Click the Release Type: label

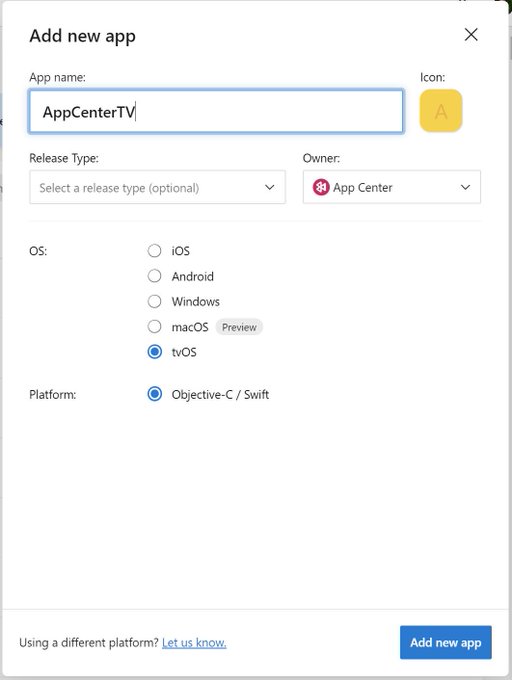pyautogui.click(x=64, y=158)
